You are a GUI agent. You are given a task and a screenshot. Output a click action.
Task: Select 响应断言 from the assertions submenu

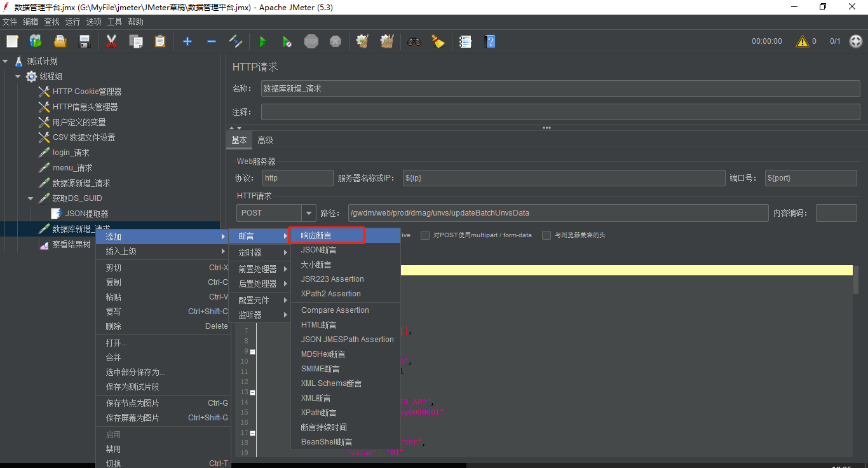pos(346,236)
